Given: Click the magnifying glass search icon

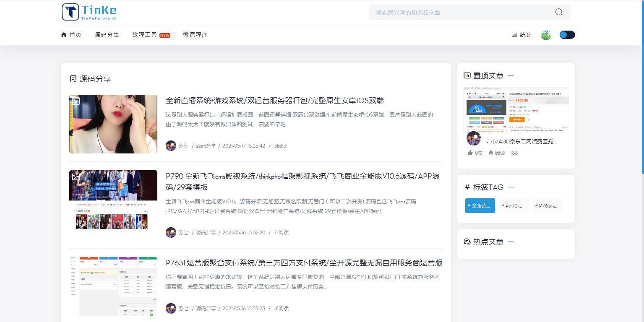Looking at the screenshot, I should [558, 12].
